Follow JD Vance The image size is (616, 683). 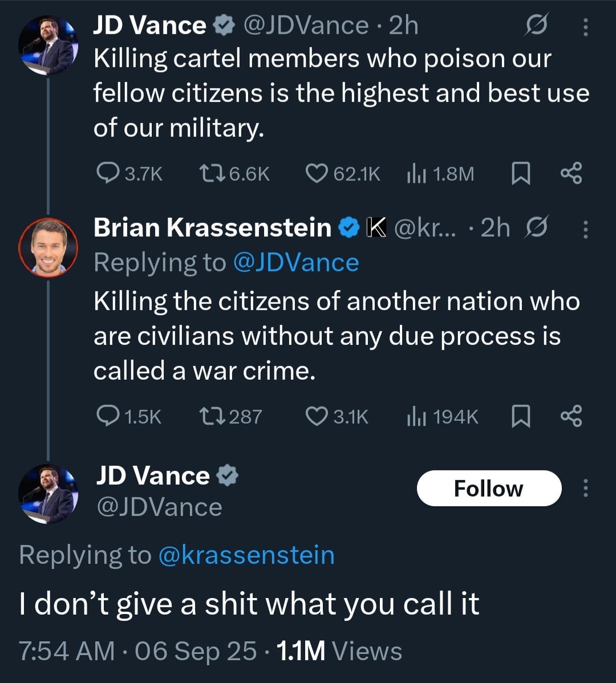[489, 489]
